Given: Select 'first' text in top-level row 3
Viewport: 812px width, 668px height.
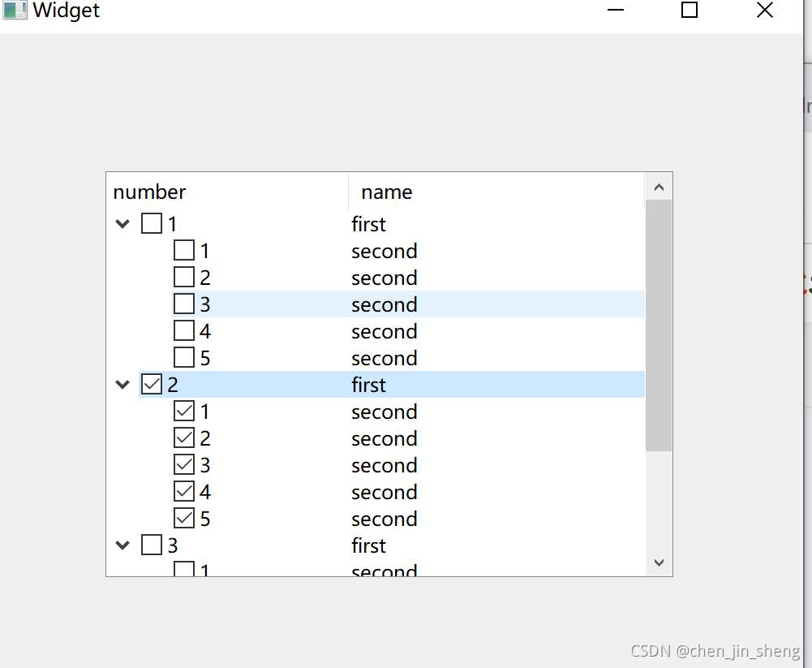Looking at the screenshot, I should point(369,545).
